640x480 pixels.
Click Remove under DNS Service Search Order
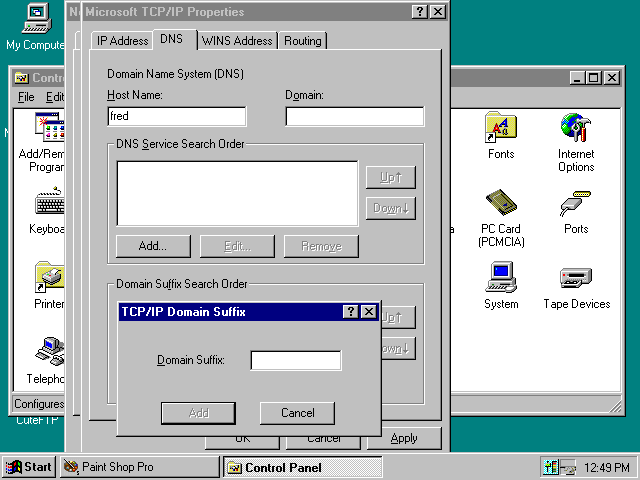coord(321,246)
